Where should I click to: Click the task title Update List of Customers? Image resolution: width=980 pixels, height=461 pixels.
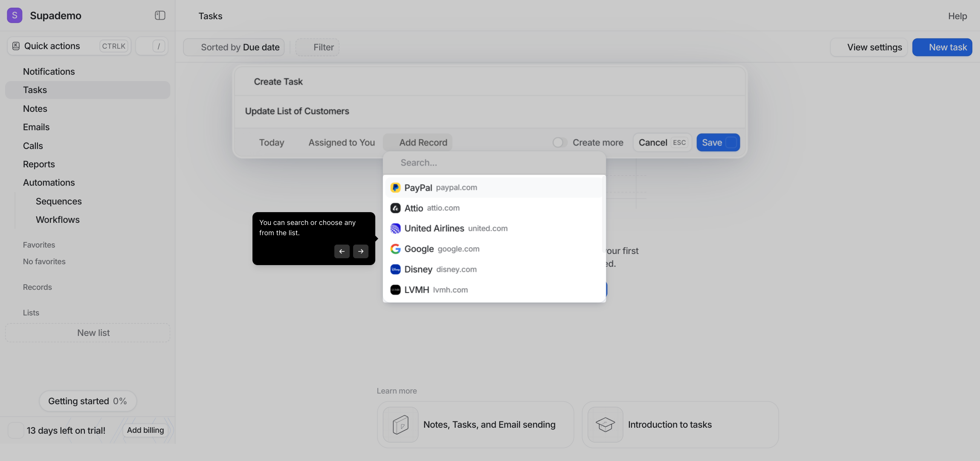coord(297,111)
